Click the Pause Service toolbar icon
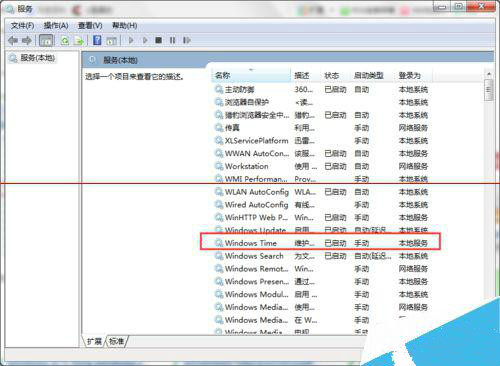 [172, 40]
